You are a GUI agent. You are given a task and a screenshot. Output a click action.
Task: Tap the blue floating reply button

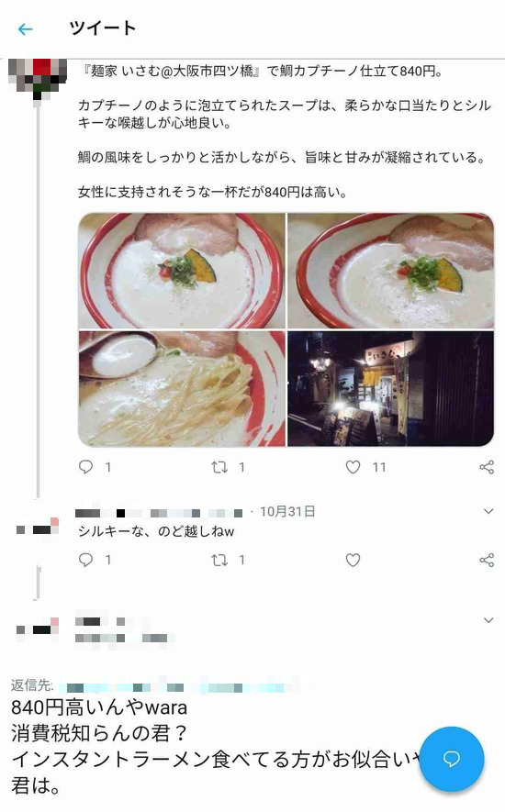(x=452, y=759)
